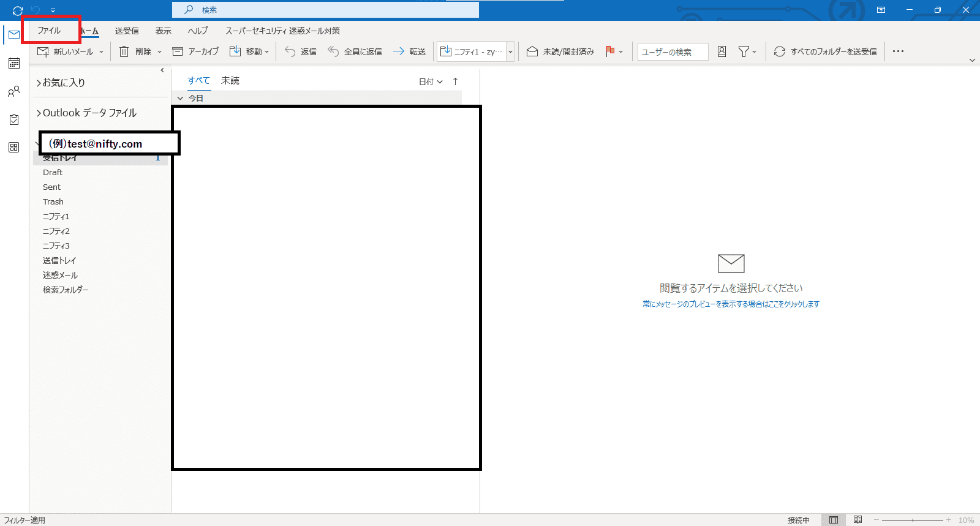The image size is (980, 526).
Task: Open the File tab
Action: (49, 31)
